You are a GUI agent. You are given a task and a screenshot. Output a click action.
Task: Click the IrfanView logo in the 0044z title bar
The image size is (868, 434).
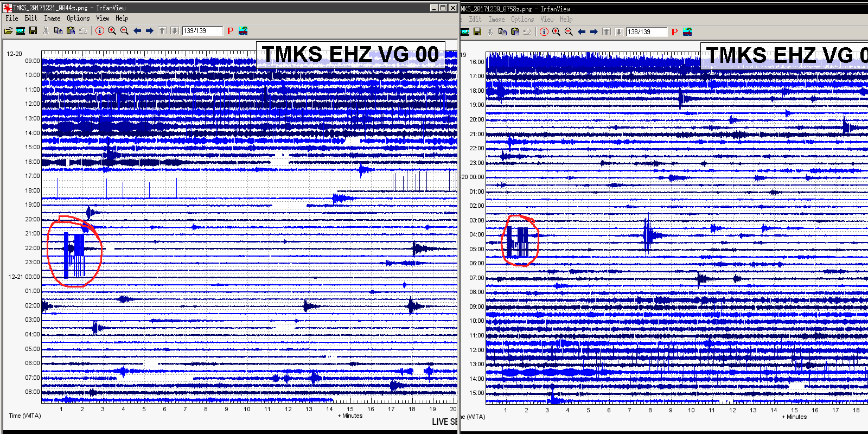point(8,8)
